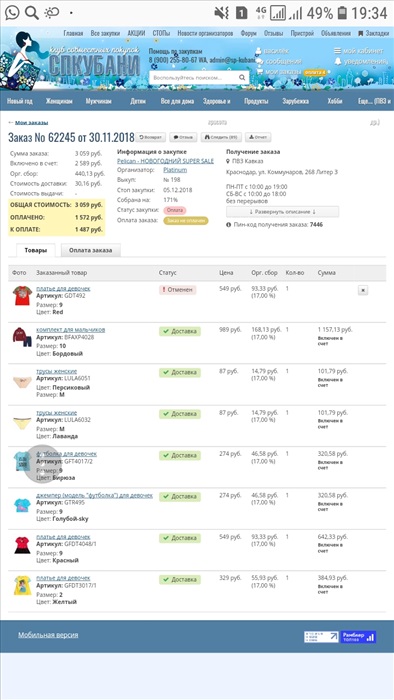
Task: Open the Женщинам category menu
Action: 59,101
